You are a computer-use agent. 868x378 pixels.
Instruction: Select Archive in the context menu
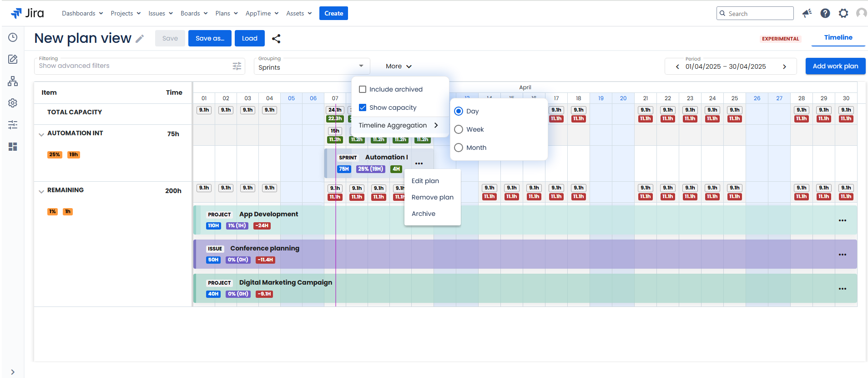[424, 214]
